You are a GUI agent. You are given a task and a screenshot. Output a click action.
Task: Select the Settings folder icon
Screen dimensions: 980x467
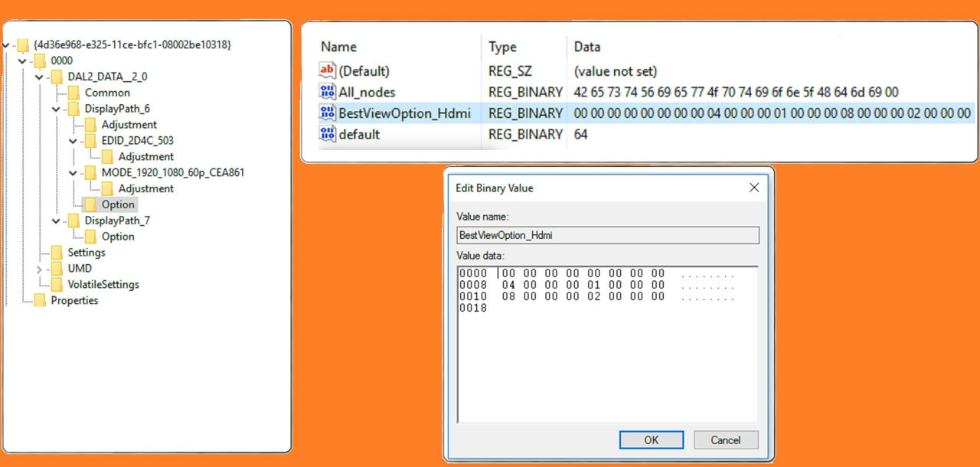click(57, 253)
